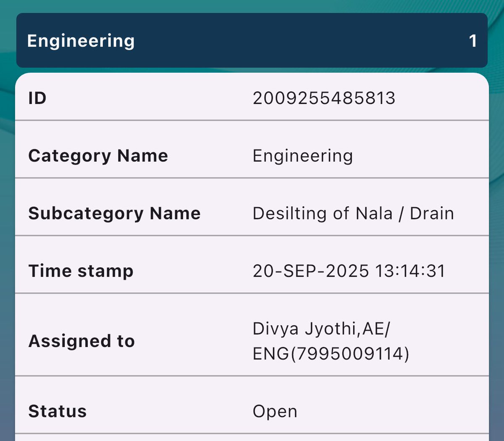The width and height of the screenshot is (504, 441).
Task: Tap the ID row of complaint card
Action: 252,97
